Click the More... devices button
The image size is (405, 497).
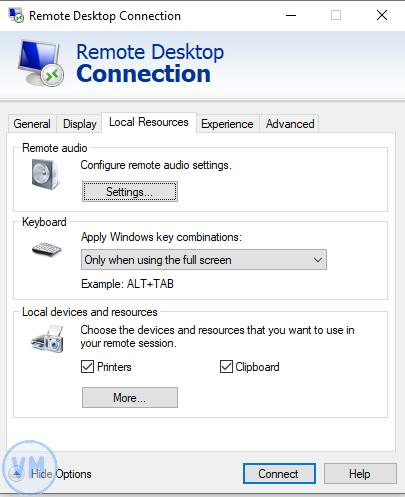(130, 397)
